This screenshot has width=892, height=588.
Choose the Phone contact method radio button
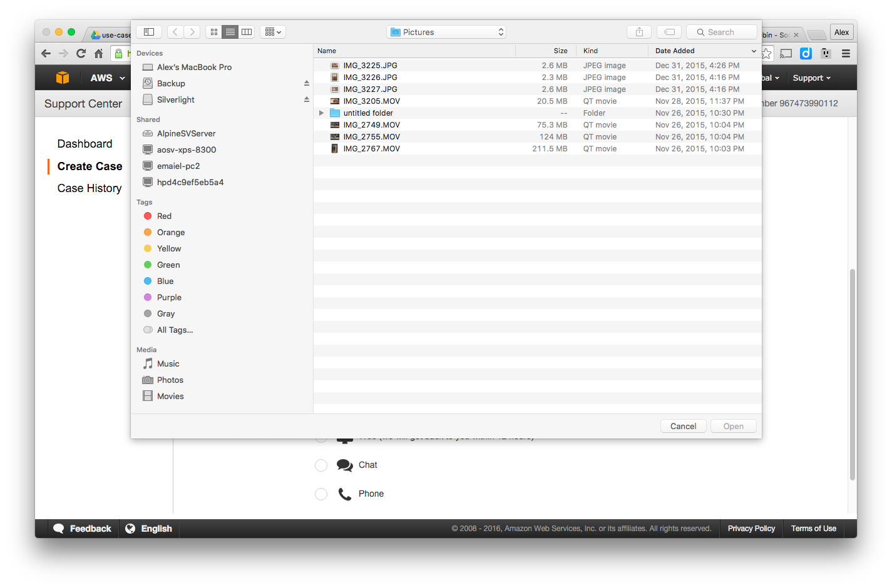click(x=321, y=494)
